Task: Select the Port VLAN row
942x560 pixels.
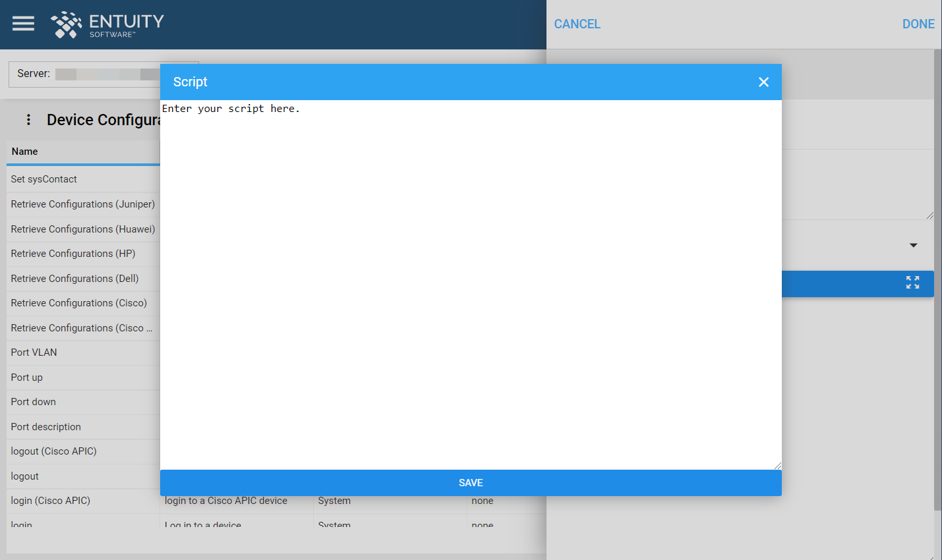Action: (83, 352)
